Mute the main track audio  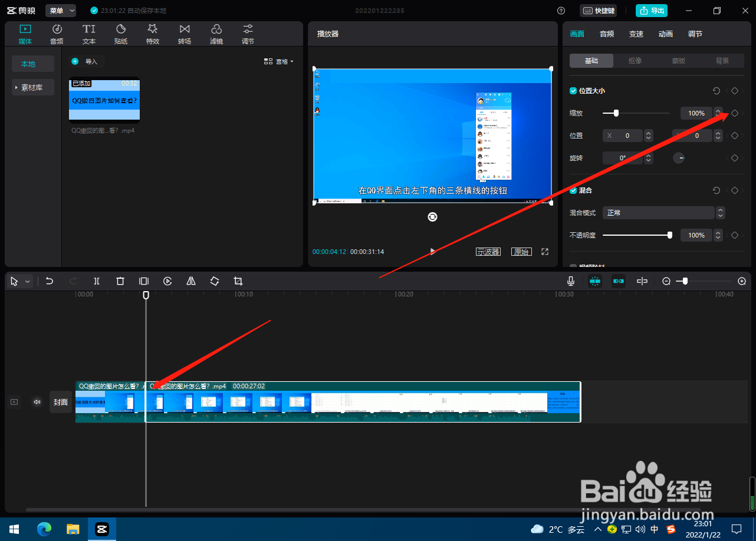click(x=37, y=402)
